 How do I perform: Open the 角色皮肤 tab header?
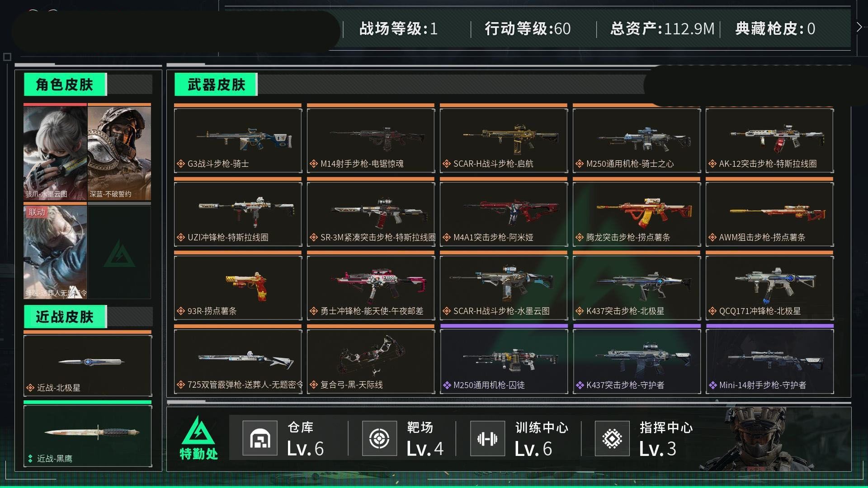click(x=65, y=84)
